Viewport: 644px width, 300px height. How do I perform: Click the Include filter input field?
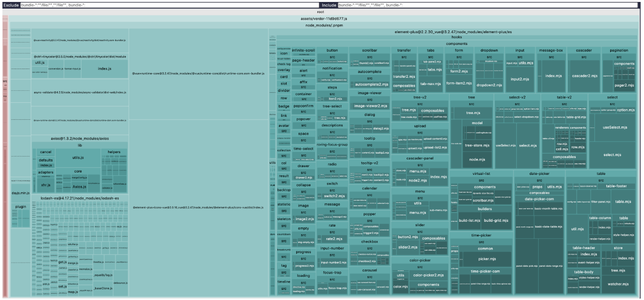tap(488, 5)
